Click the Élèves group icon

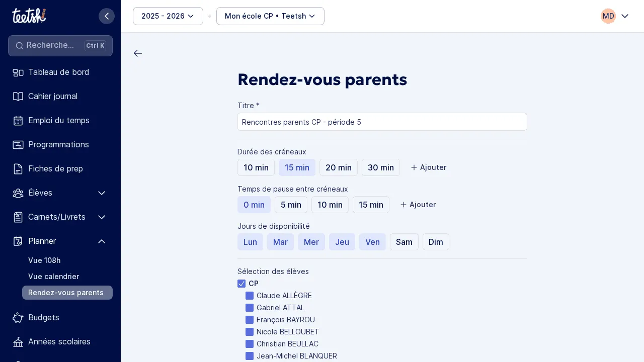click(x=18, y=193)
